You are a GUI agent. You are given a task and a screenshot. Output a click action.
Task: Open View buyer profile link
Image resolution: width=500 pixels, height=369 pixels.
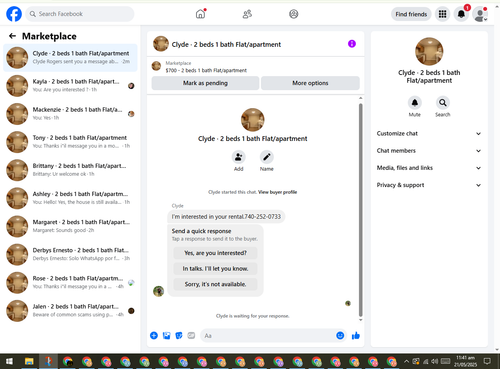(x=277, y=192)
